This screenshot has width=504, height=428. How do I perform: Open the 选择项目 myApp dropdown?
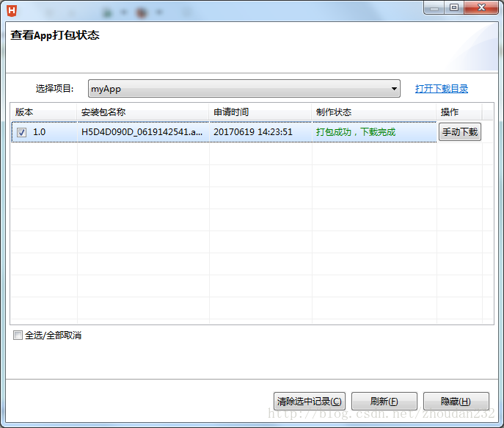[x=244, y=88]
